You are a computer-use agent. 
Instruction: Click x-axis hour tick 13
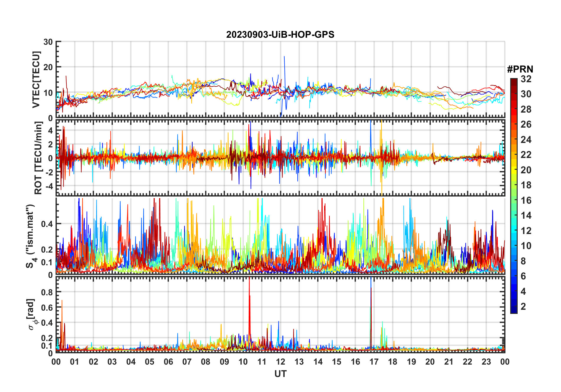point(299,362)
